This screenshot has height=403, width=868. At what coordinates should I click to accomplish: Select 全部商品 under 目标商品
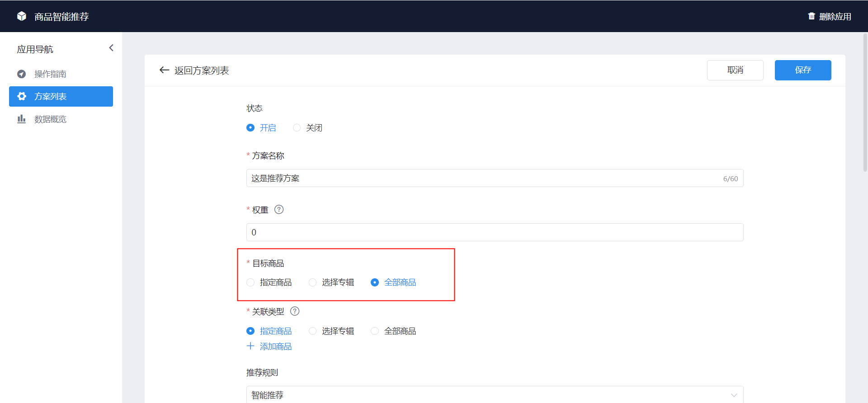pos(375,282)
